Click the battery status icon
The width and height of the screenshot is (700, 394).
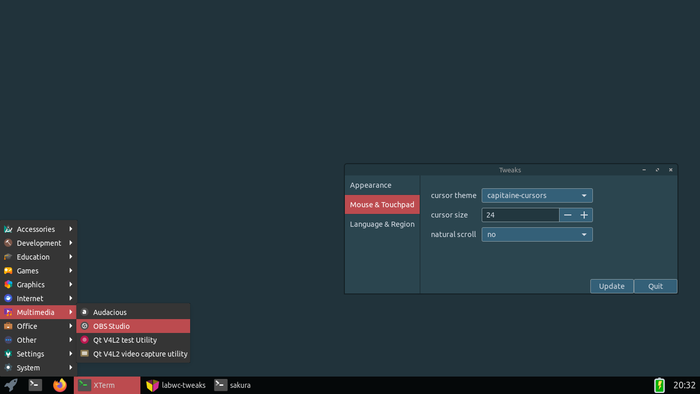(659, 385)
